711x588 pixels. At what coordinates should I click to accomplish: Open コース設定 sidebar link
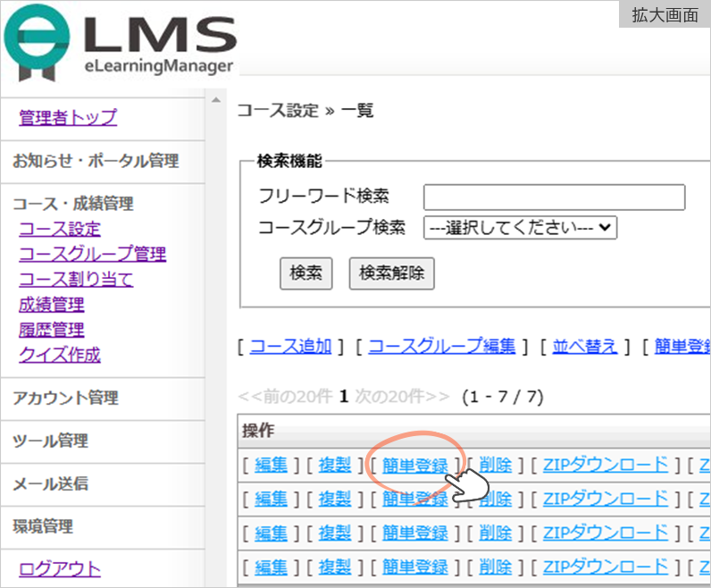pyautogui.click(x=60, y=229)
